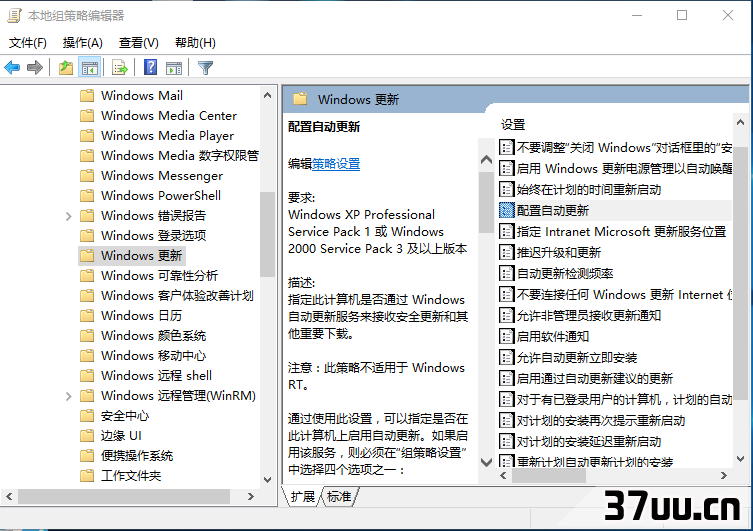
Task: Click the 启用软件通知 policy icon
Action: coord(506,336)
